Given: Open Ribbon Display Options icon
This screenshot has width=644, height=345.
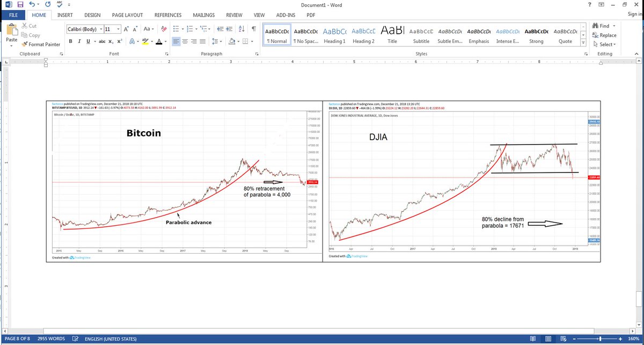Looking at the screenshot, I should [602, 4].
